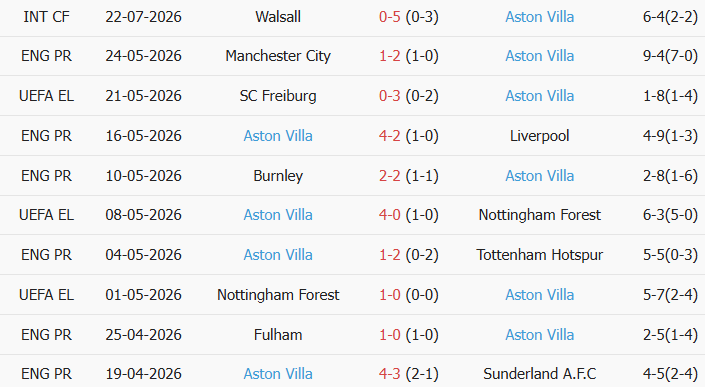Select the 0-3 SC Freiburg match score
705x387 pixels.
click(389, 96)
